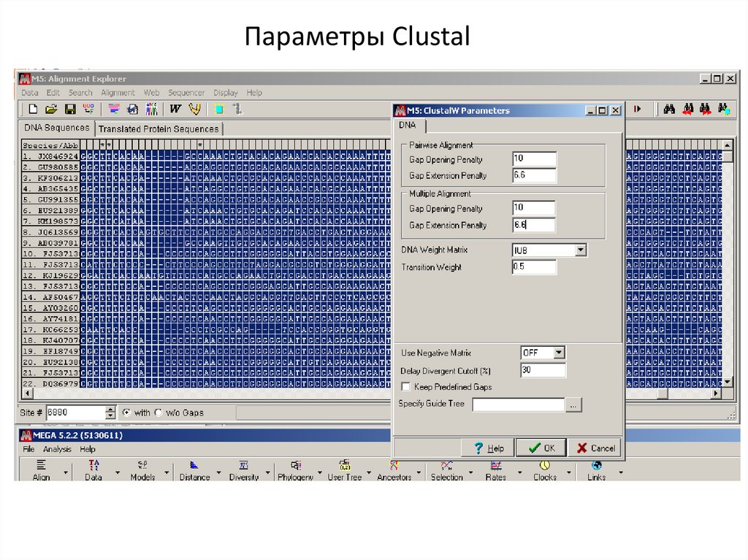Open the Clocks tool in MEGA toolbar
This screenshot has height=560, width=748.
544,469
